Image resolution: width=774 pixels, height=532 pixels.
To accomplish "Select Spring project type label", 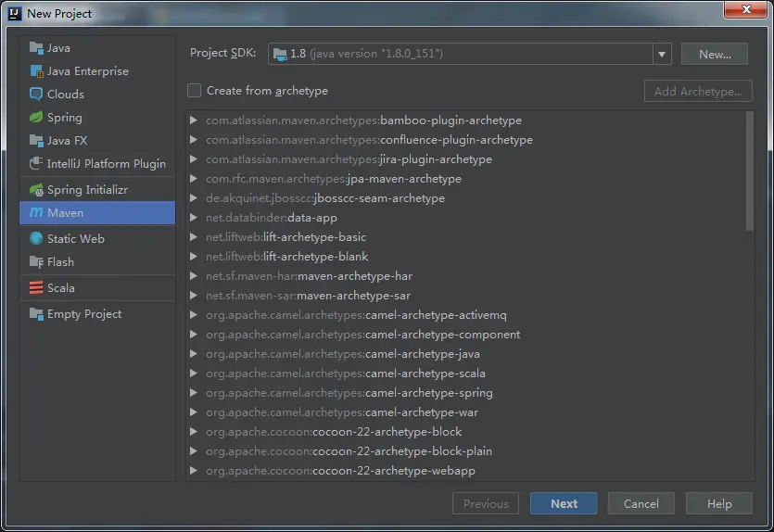I will point(65,118).
